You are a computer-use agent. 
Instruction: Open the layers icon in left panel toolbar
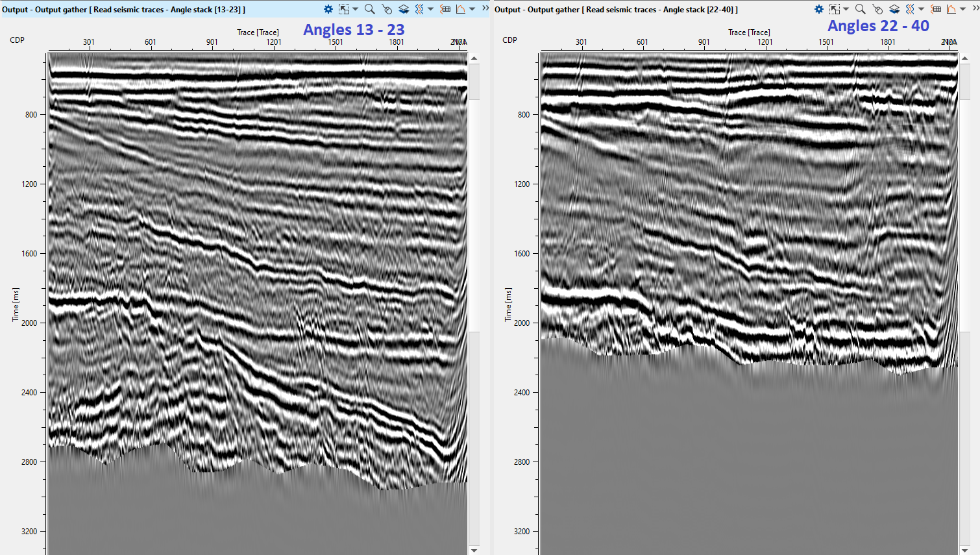(403, 9)
